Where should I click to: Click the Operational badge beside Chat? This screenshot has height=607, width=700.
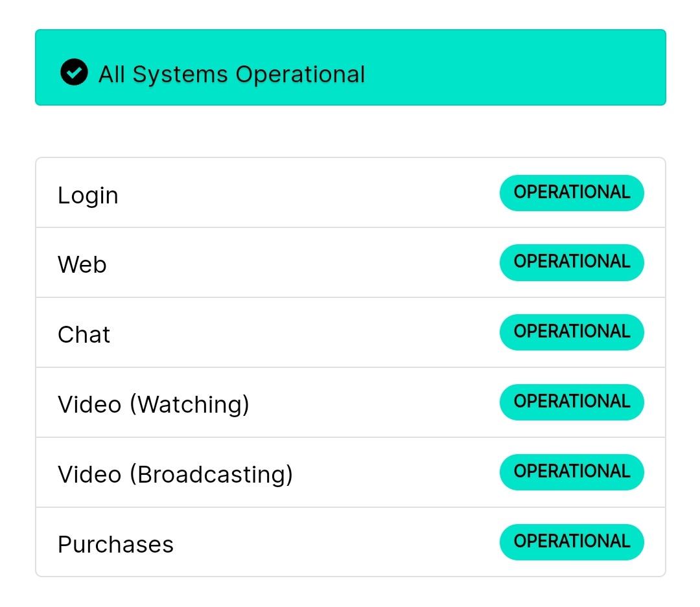[x=572, y=332]
